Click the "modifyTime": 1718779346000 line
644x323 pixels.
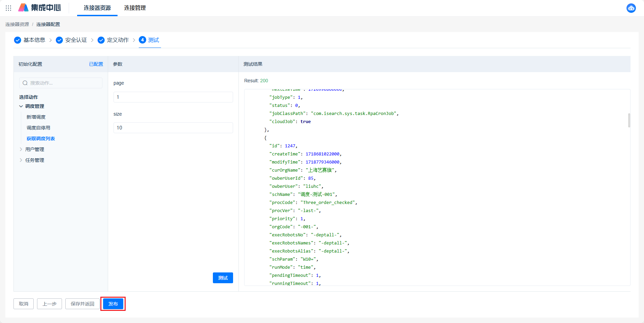[x=305, y=162]
